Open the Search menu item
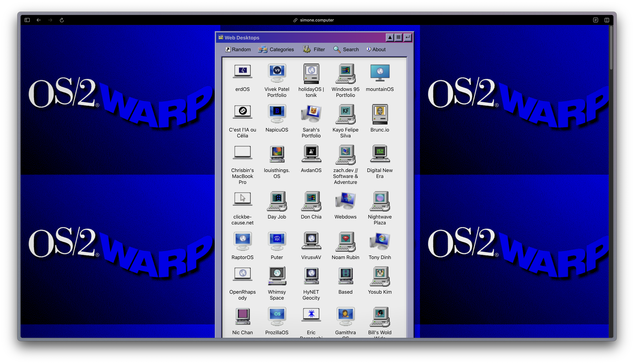Viewport: 634px width, 364px height. [346, 49]
